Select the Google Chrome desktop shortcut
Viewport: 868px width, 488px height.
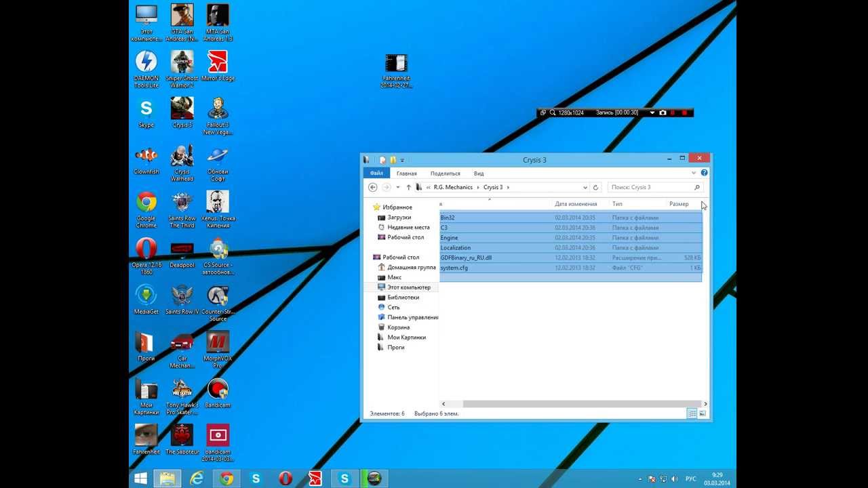146,209
